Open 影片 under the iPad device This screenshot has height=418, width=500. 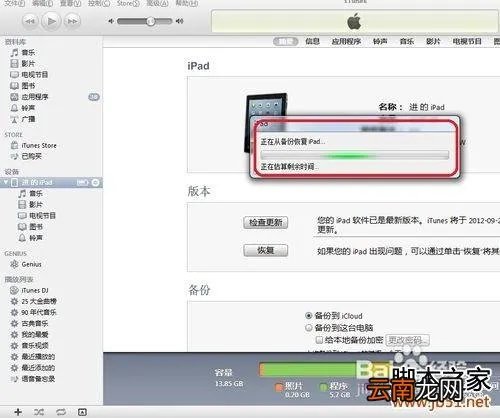[30, 204]
